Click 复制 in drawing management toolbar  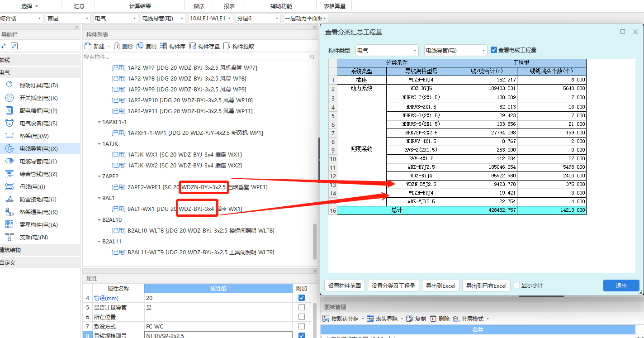point(416,319)
